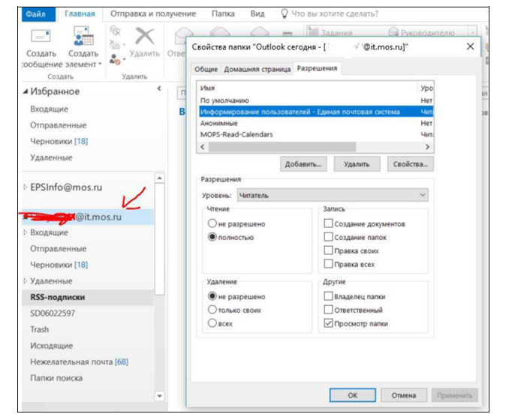515x420 pixels.
Task: Uncheck the Просмотр папки checkbox
Action: (x=327, y=324)
